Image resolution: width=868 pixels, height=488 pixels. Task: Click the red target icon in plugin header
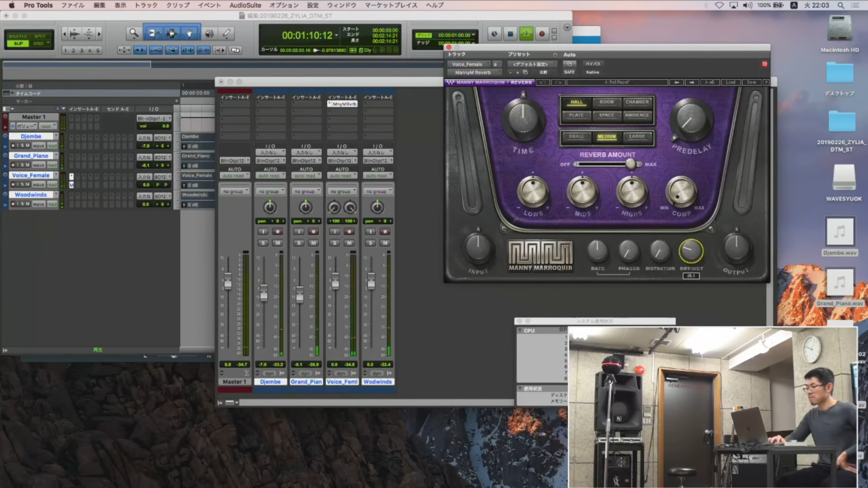coord(765,64)
